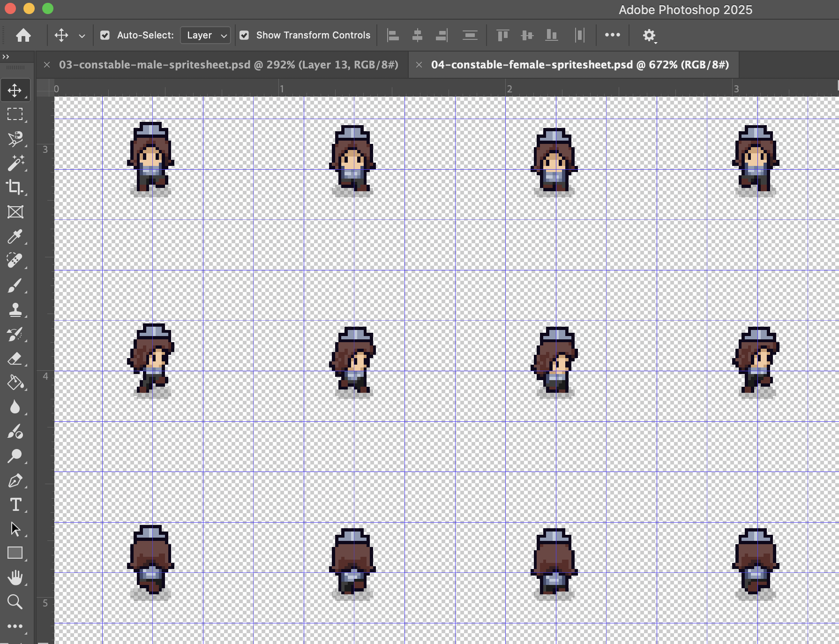Open the three-dots align options

(612, 35)
